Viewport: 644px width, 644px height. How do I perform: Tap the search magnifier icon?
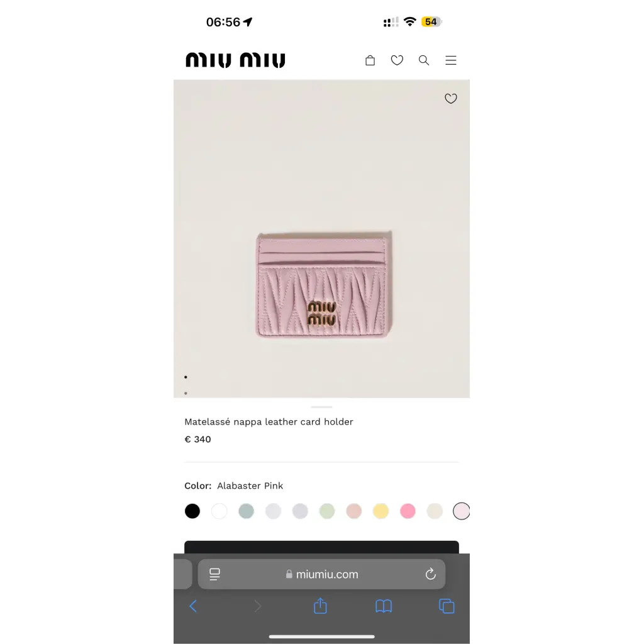pyautogui.click(x=424, y=60)
